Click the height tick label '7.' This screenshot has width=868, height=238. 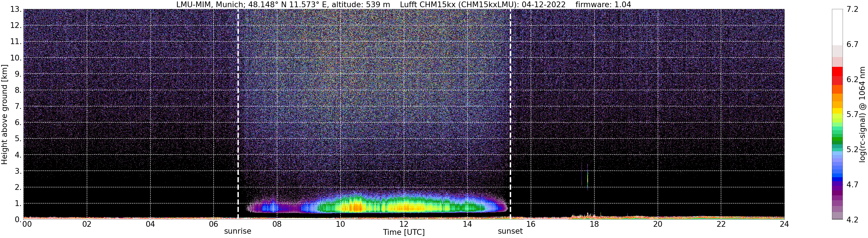pyautogui.click(x=18, y=106)
